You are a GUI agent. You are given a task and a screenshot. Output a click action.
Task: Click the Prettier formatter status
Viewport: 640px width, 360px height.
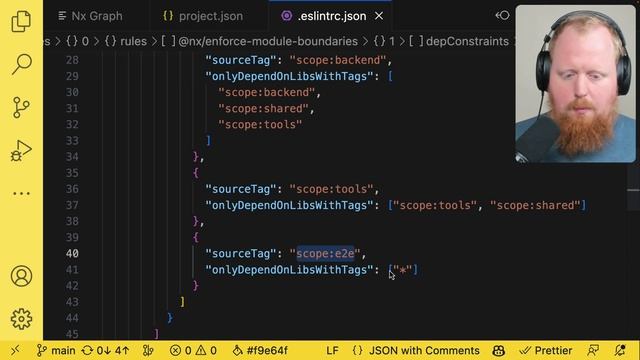546,351
